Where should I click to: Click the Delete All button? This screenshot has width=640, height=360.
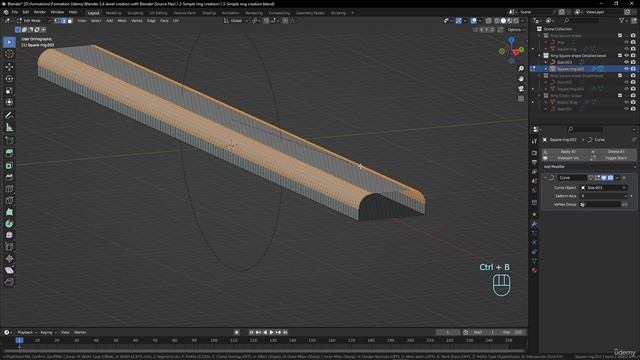613,152
